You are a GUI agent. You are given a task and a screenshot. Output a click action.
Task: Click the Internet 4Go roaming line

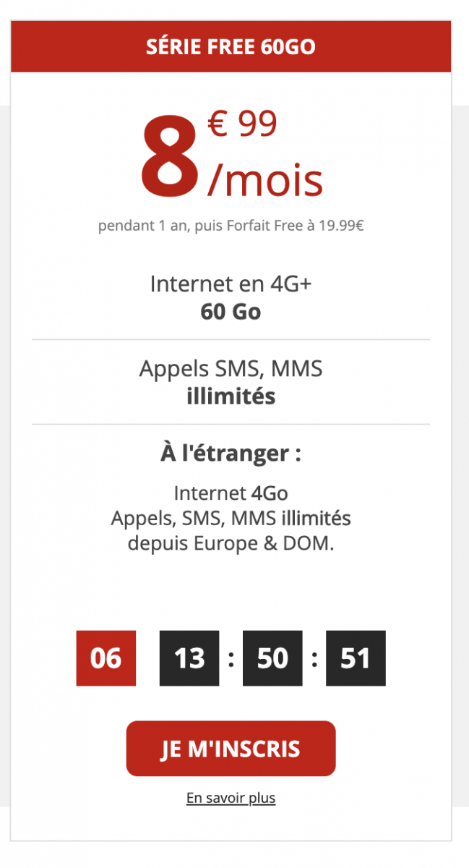coord(231,493)
